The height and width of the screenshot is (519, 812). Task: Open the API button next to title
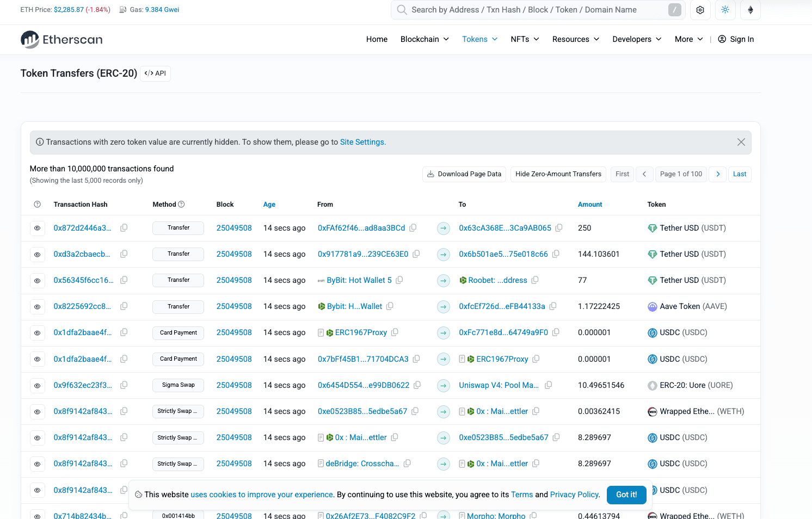point(155,73)
